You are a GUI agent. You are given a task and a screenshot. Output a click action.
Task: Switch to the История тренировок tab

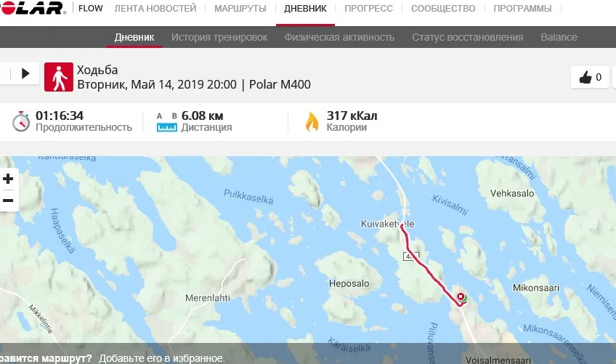219,37
